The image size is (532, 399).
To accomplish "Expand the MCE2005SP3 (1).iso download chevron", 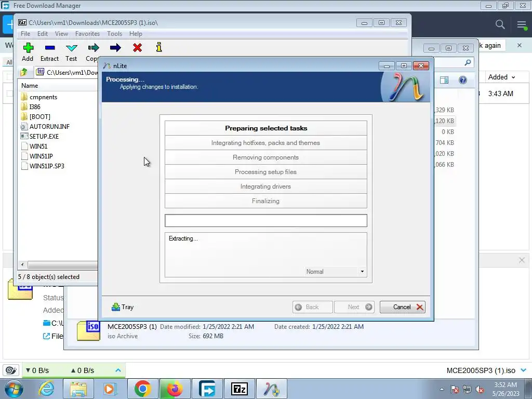I will click(x=524, y=370).
